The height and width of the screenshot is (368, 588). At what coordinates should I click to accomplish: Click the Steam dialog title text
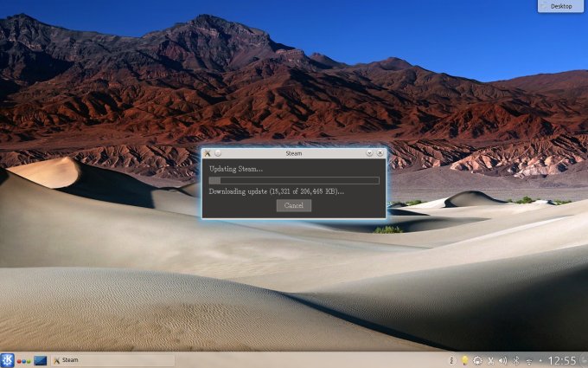294,153
